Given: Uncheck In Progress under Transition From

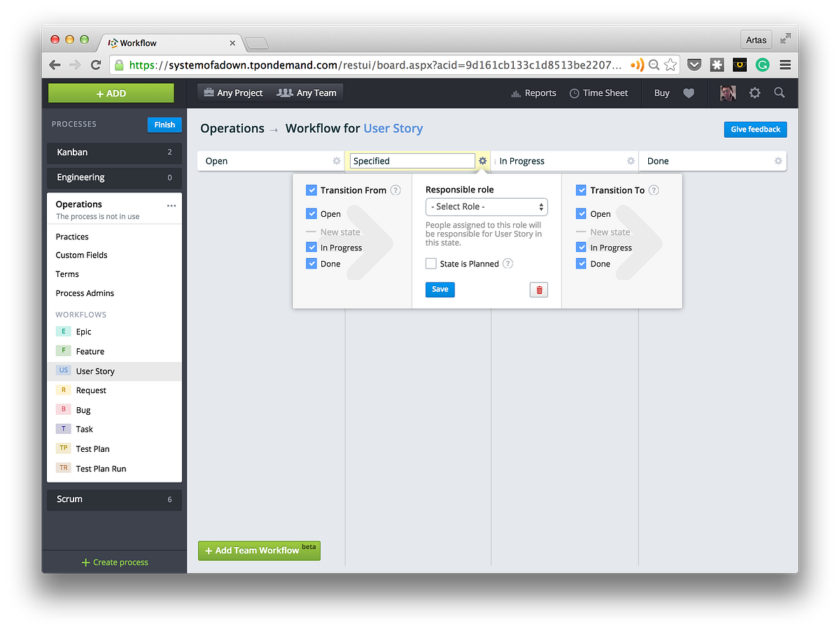Looking at the screenshot, I should point(311,248).
